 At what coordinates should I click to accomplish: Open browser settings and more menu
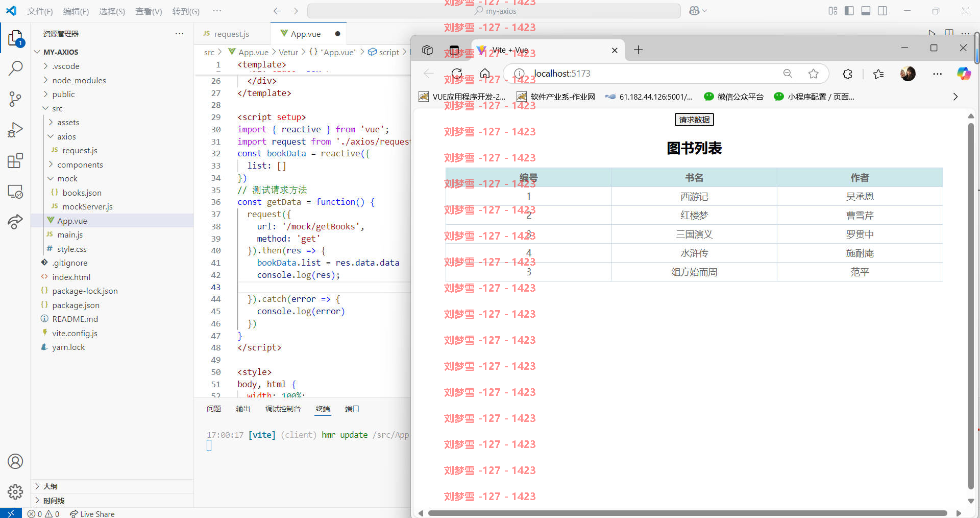point(937,74)
